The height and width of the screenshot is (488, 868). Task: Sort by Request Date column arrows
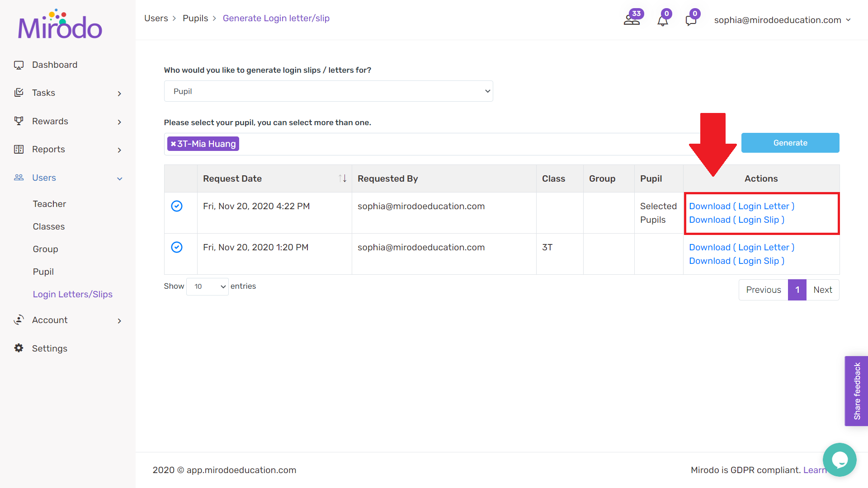pyautogui.click(x=343, y=178)
